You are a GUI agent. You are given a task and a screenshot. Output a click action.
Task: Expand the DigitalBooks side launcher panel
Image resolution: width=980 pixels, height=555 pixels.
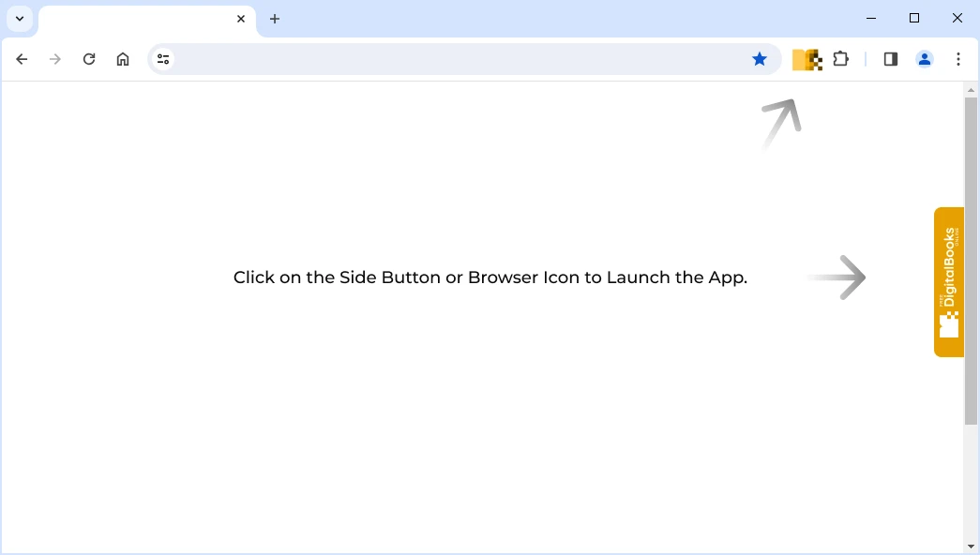(949, 281)
